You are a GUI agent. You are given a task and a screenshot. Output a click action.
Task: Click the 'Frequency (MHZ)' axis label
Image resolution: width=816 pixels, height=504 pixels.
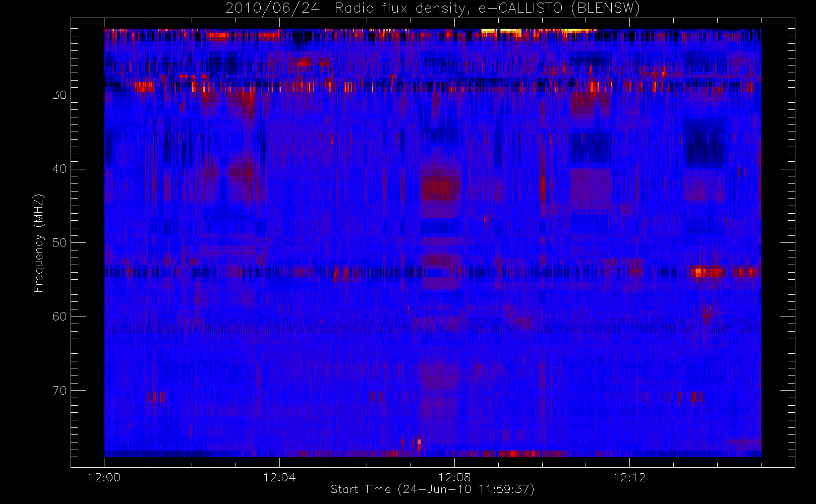point(39,243)
